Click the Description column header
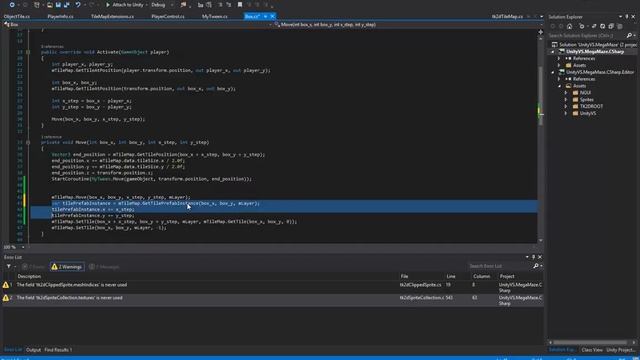The image size is (640, 360). [x=29, y=276]
